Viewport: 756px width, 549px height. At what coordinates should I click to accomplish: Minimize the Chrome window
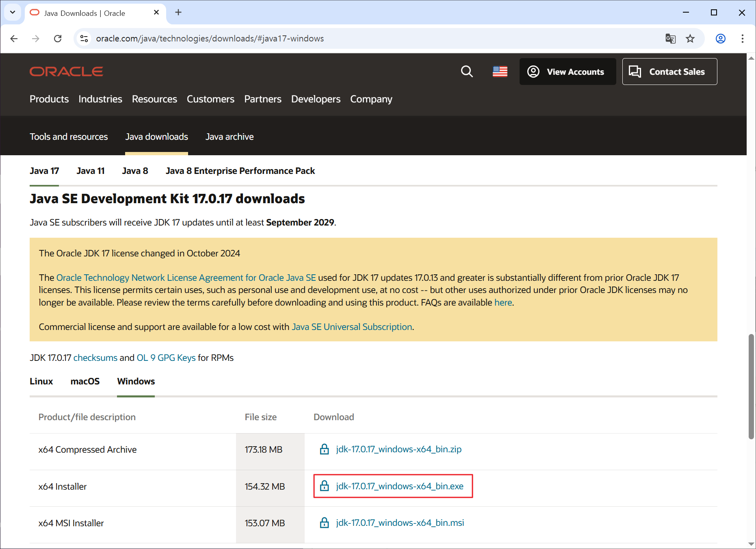(x=686, y=12)
